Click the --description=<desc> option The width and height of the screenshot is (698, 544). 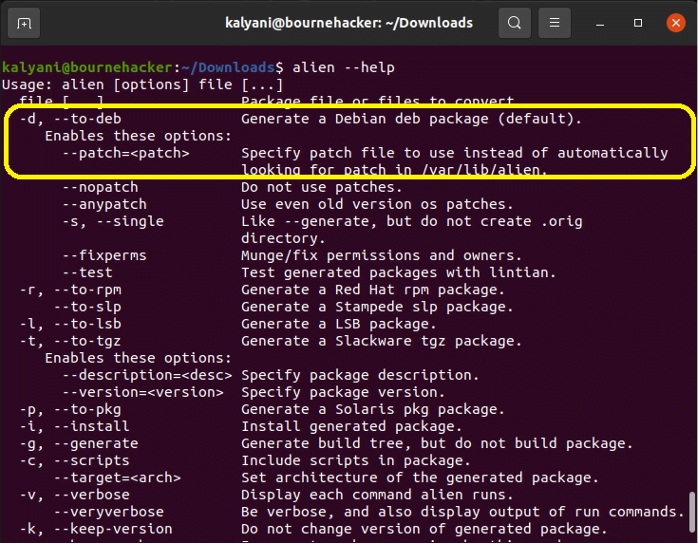point(147,375)
